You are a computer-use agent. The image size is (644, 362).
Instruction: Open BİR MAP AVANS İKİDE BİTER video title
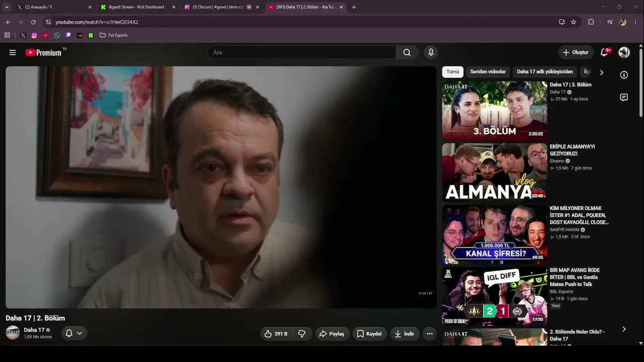pyautogui.click(x=575, y=277)
